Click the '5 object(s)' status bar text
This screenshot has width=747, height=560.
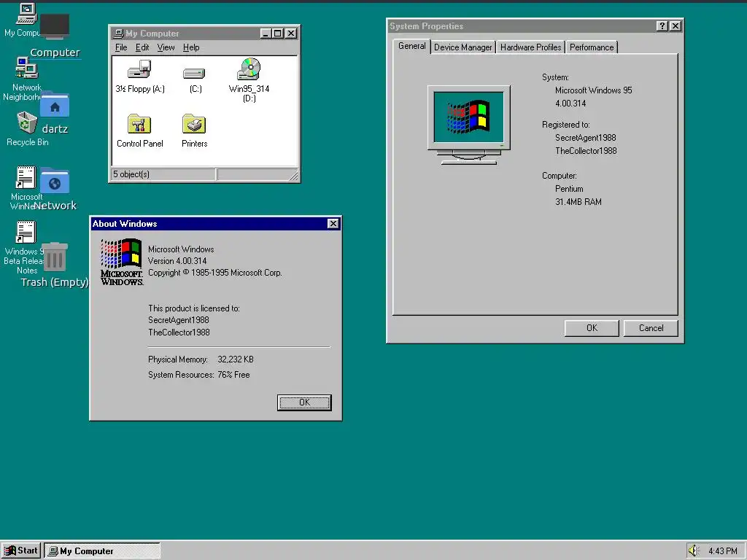click(x=131, y=174)
